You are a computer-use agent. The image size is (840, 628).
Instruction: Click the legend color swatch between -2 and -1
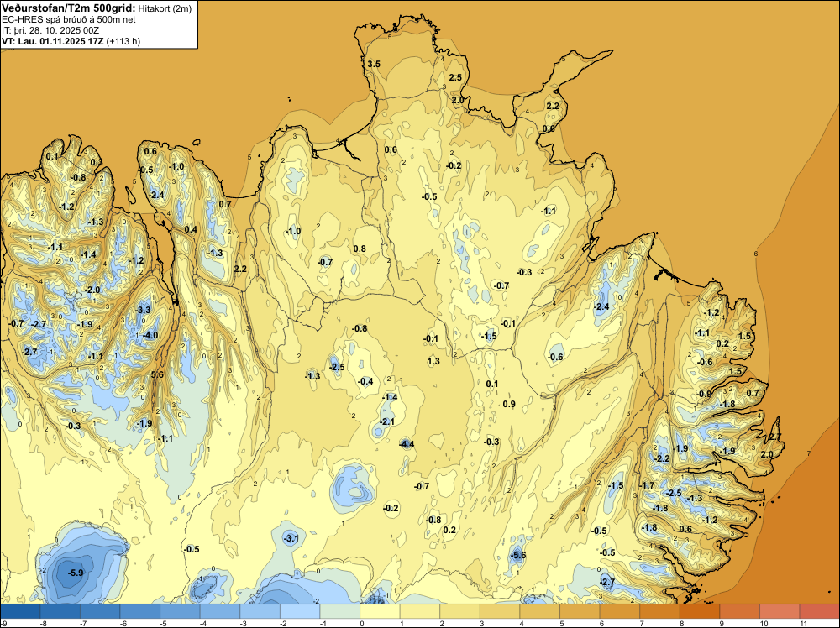[x=300, y=611]
